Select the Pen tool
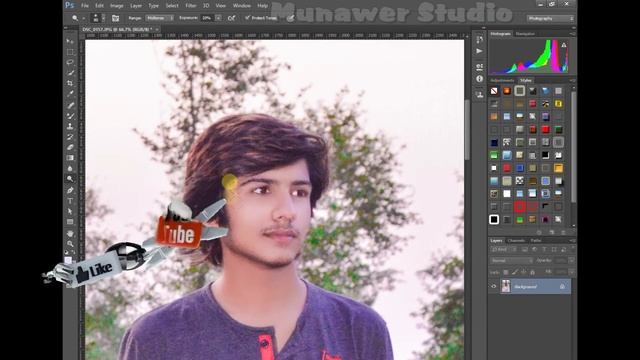The width and height of the screenshot is (640, 360). point(70,190)
